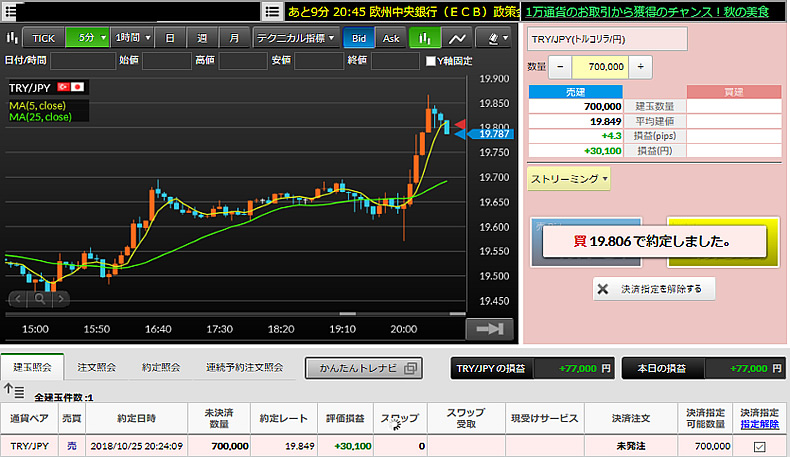Select TICK timeframe
Viewport: 790px width, 457px height.
pos(43,38)
